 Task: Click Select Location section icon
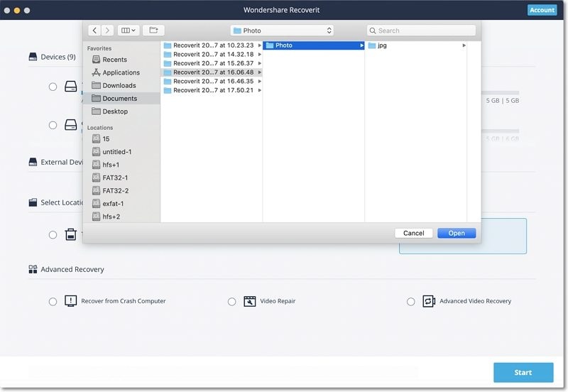pos(33,202)
